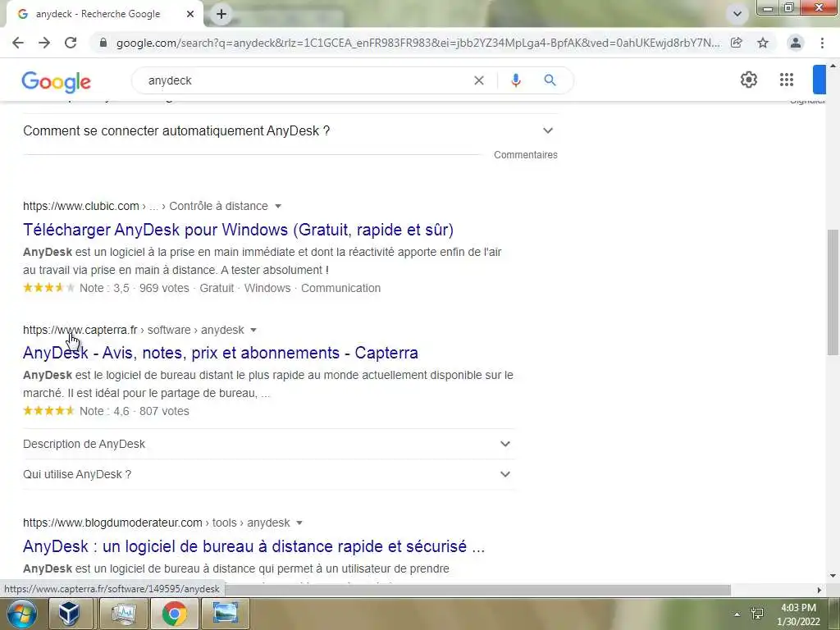840x630 pixels.
Task: Click the capterra.fr URL breadcrumb
Action: point(134,330)
